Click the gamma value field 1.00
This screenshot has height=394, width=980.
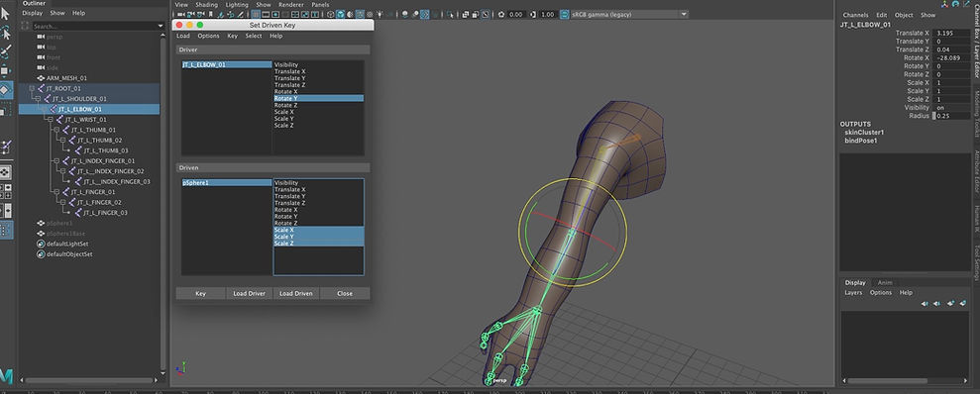548,14
